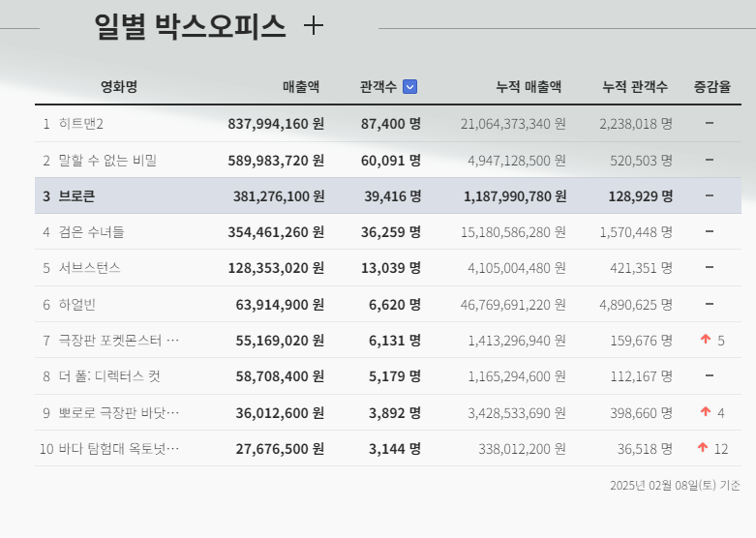The width and height of the screenshot is (756, 538).
Task: Click cumulative sales 338,012,200 원
Action: (522, 449)
